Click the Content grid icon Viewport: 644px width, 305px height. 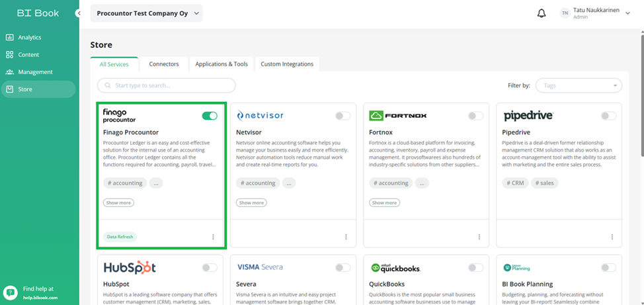(9, 55)
